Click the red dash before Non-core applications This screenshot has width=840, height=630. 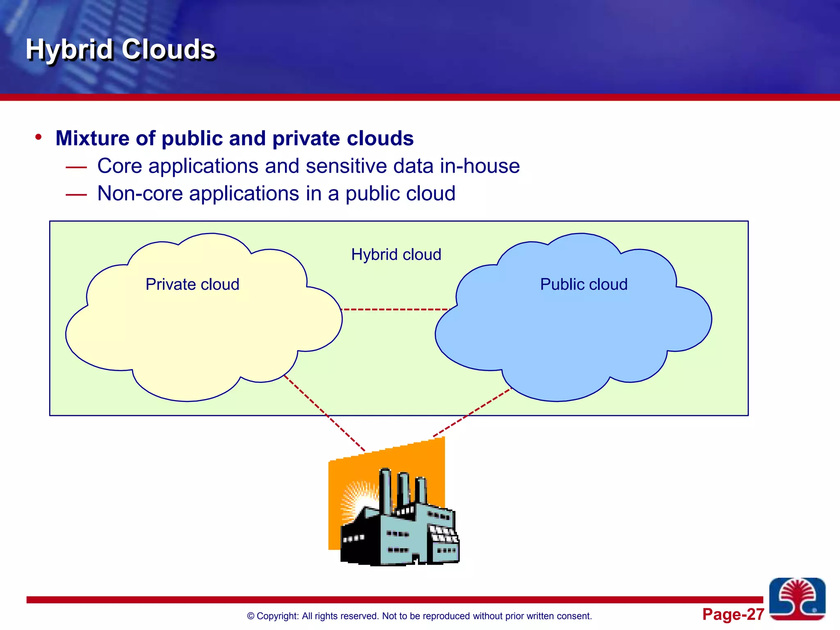76,195
